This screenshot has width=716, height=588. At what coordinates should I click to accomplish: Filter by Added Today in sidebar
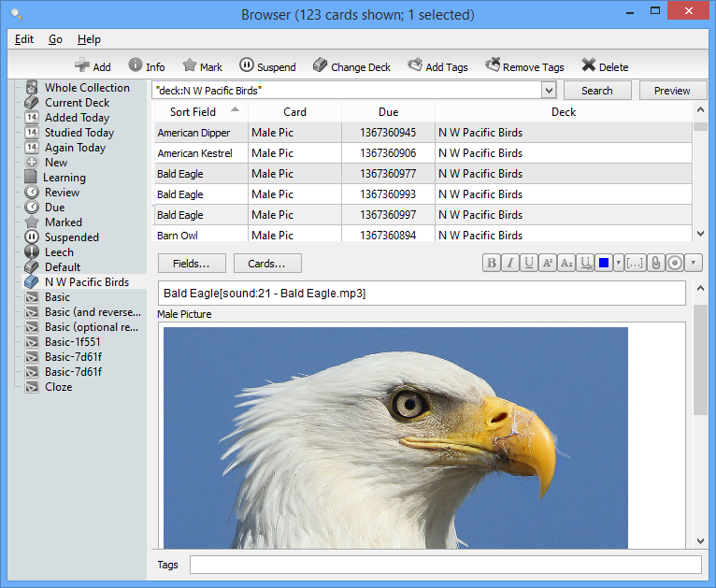point(67,118)
